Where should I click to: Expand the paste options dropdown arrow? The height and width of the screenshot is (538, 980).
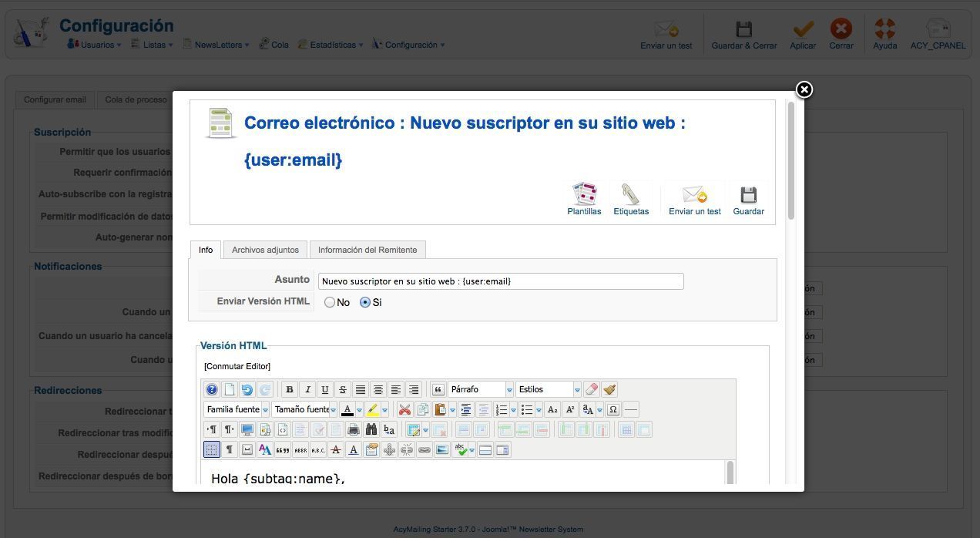[x=452, y=409]
